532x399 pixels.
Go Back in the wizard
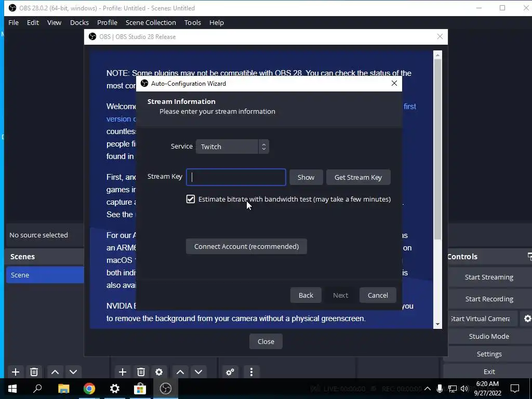pos(305,295)
